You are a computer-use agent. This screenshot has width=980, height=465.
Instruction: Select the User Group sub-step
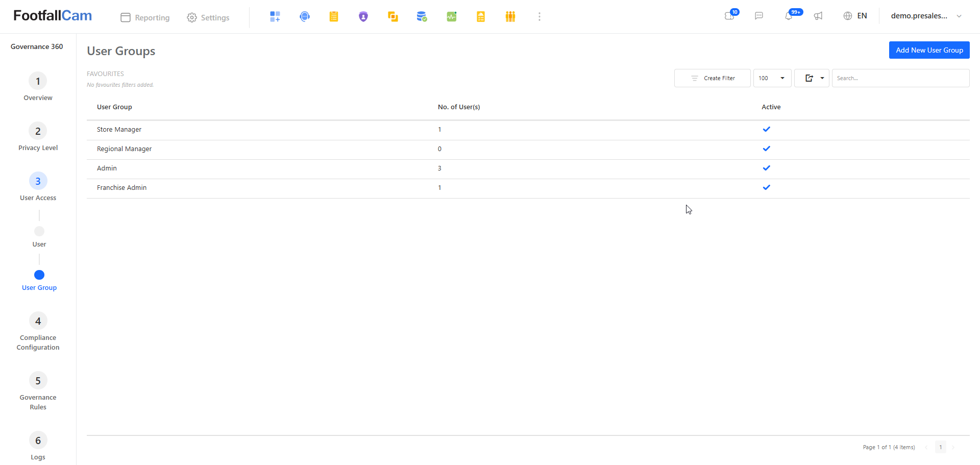(x=39, y=280)
